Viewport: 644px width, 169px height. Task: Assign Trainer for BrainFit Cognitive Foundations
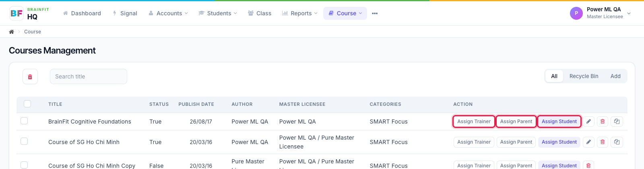click(474, 122)
